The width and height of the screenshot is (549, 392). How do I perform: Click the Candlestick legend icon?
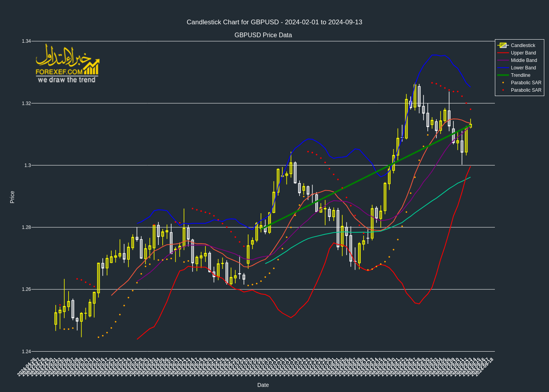click(503, 45)
